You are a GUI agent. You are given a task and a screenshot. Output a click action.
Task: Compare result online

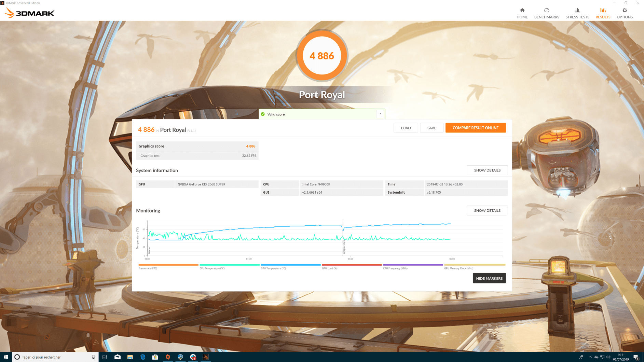[476, 128]
